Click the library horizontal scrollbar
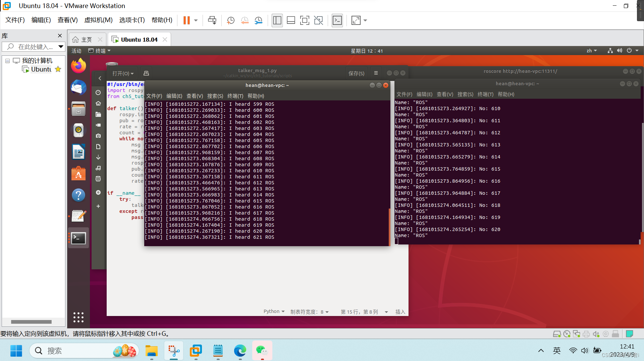 tap(31, 322)
